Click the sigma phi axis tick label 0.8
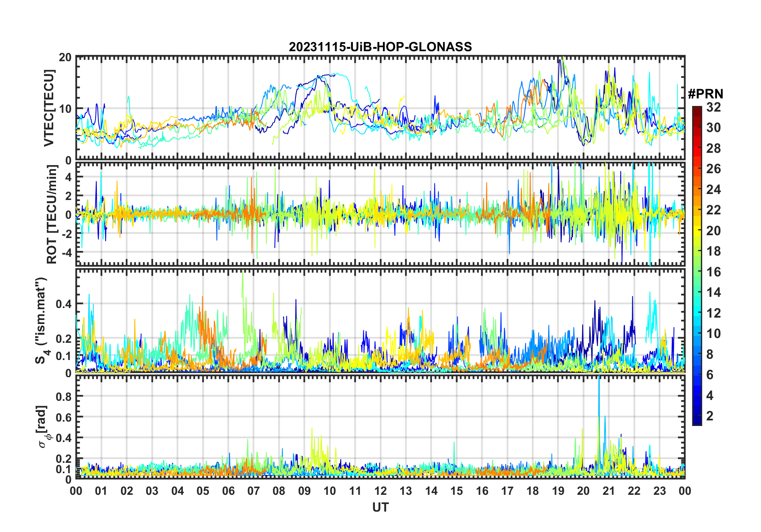 pyautogui.click(x=64, y=396)
